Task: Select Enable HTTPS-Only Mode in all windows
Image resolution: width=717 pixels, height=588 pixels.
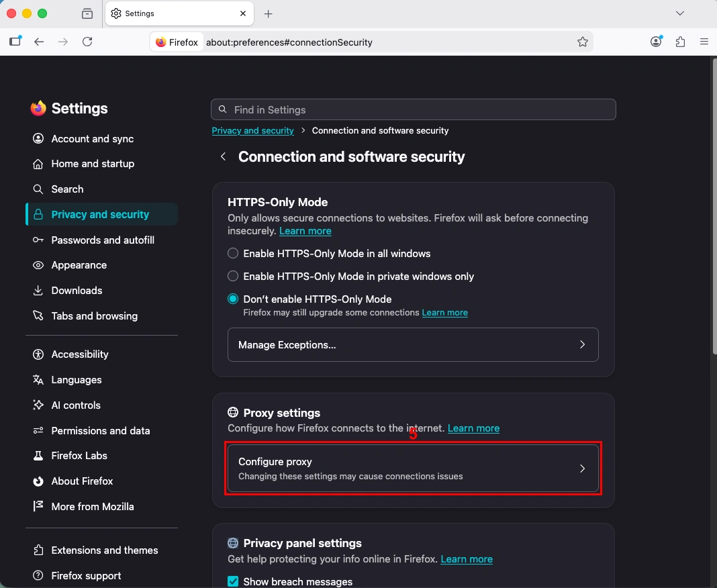Action: [233, 253]
